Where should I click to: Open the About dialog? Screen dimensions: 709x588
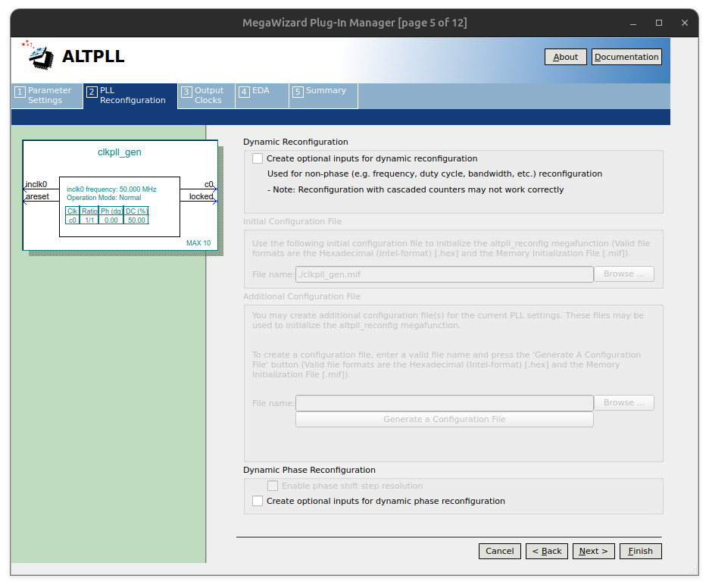point(565,57)
